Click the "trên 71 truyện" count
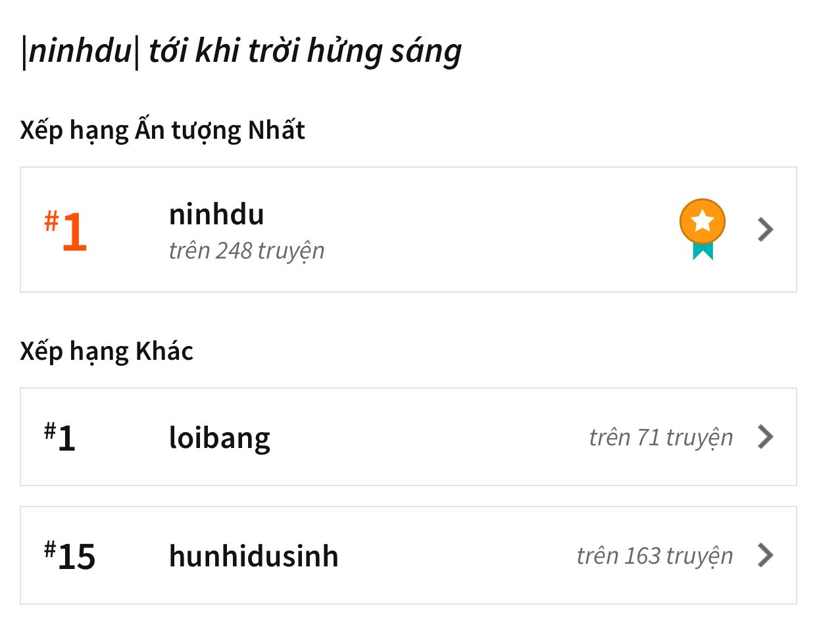Screen dimensions: 817x644 (x=660, y=437)
